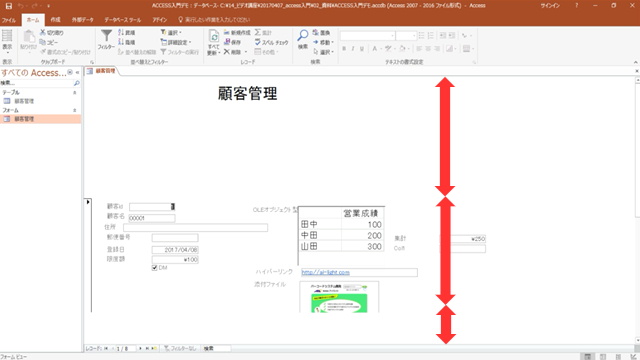Delete record using the X icon

(x=227, y=52)
